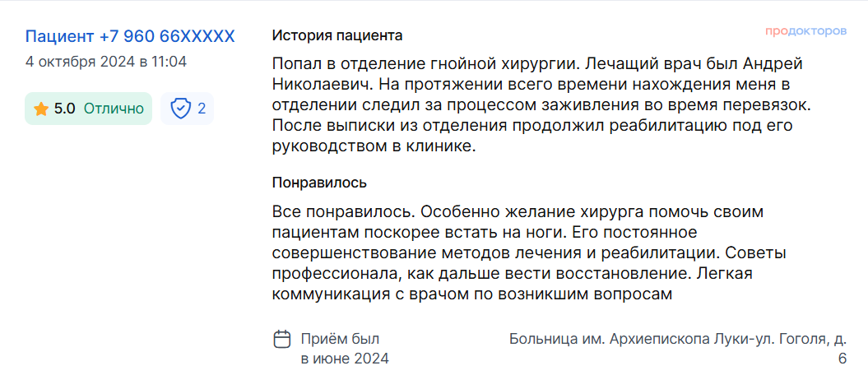
Task: Click the green Отлично rating label
Action: point(114,109)
